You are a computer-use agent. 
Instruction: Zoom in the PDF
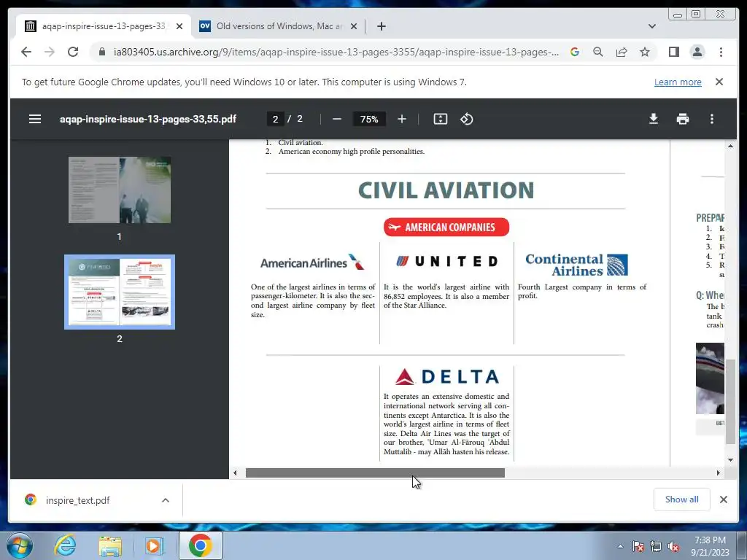click(x=402, y=119)
